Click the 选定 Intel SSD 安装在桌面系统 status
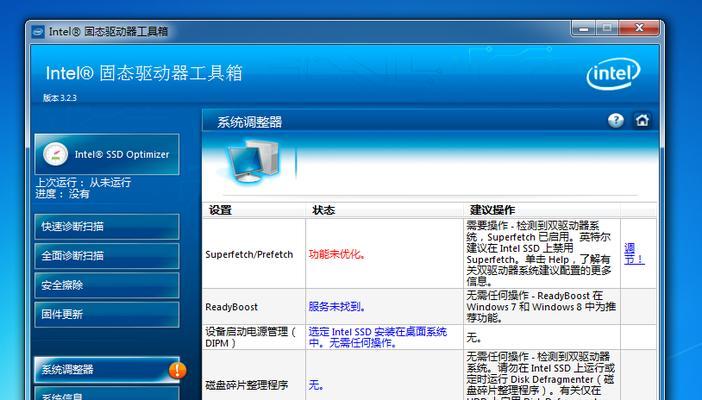Viewport: 702px width, 400px height. [377, 337]
